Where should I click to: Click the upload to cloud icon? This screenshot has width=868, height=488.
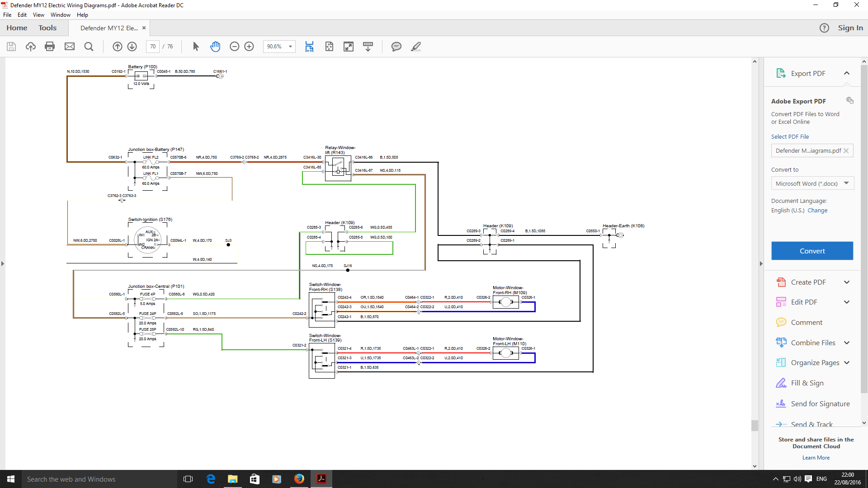tap(31, 47)
